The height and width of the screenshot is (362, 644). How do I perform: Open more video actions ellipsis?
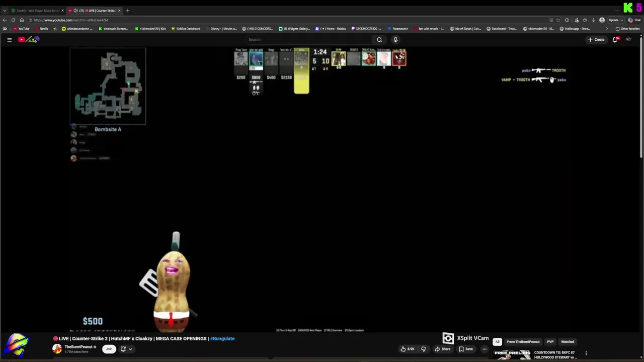pyautogui.click(x=485, y=349)
